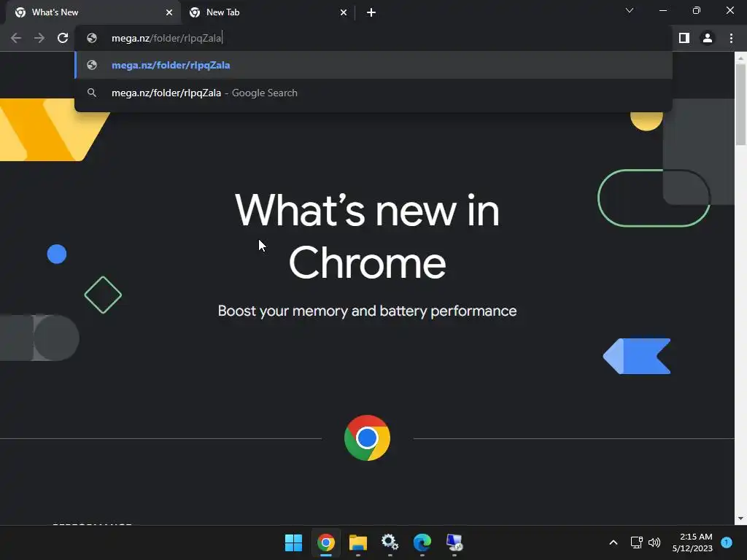Open a new tab with plus button
This screenshot has width=747, height=560.
coord(371,12)
